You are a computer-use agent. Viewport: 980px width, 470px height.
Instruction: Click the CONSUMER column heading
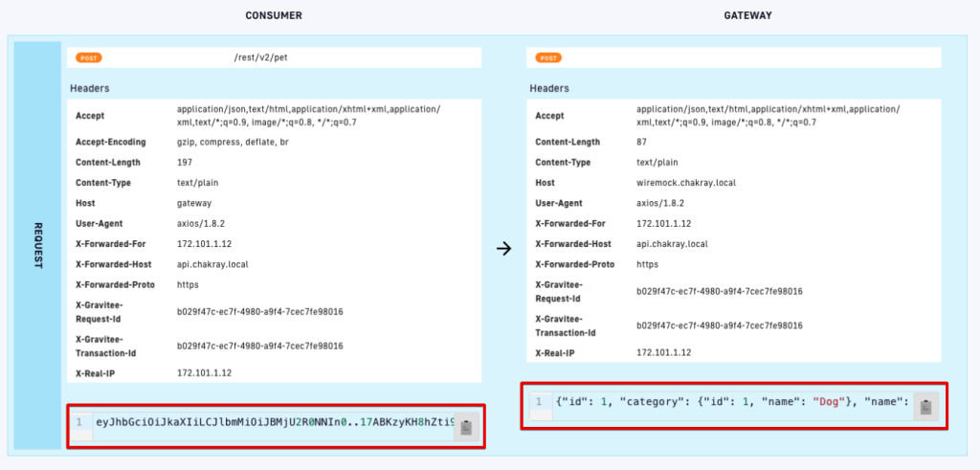273,15
